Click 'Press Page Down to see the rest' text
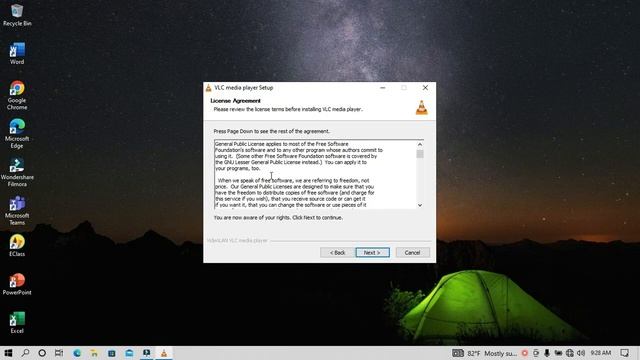 tap(271, 131)
